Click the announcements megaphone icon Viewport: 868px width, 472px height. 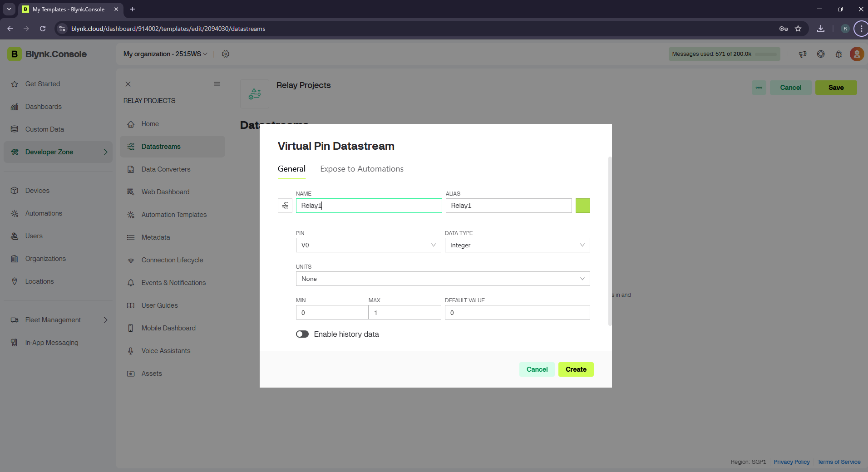[x=803, y=54]
